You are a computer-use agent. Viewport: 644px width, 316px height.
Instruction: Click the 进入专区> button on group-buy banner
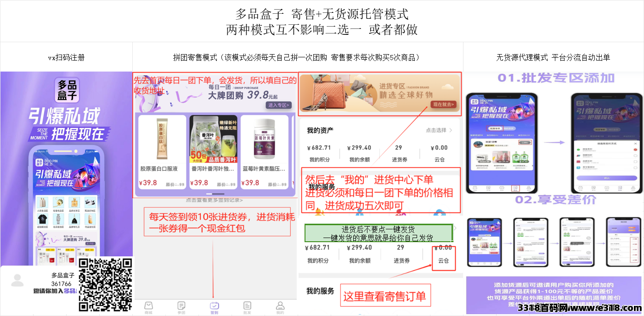(x=279, y=105)
